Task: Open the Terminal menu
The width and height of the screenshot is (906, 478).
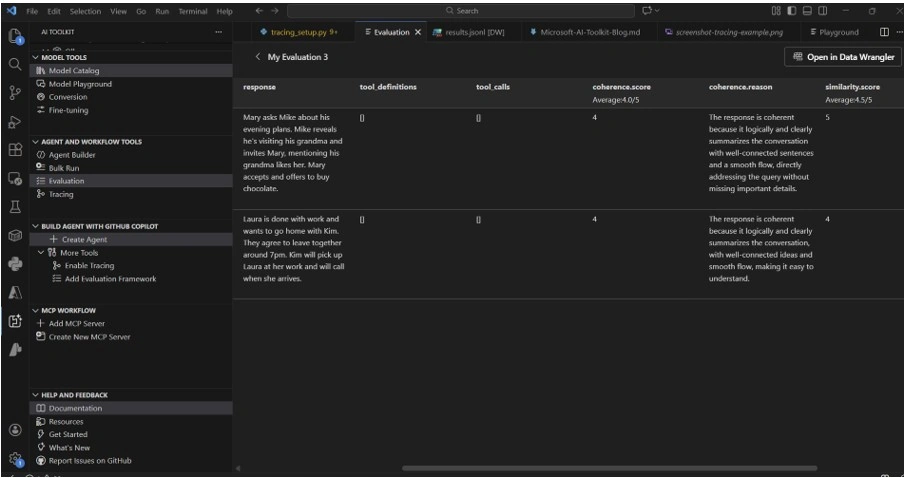Action: tap(192, 11)
